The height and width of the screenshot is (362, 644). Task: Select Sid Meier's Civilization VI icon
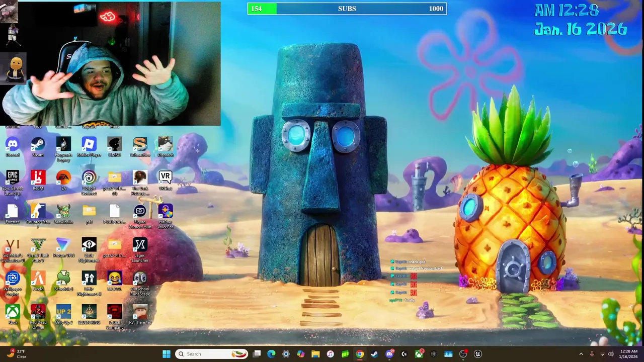tap(13, 250)
